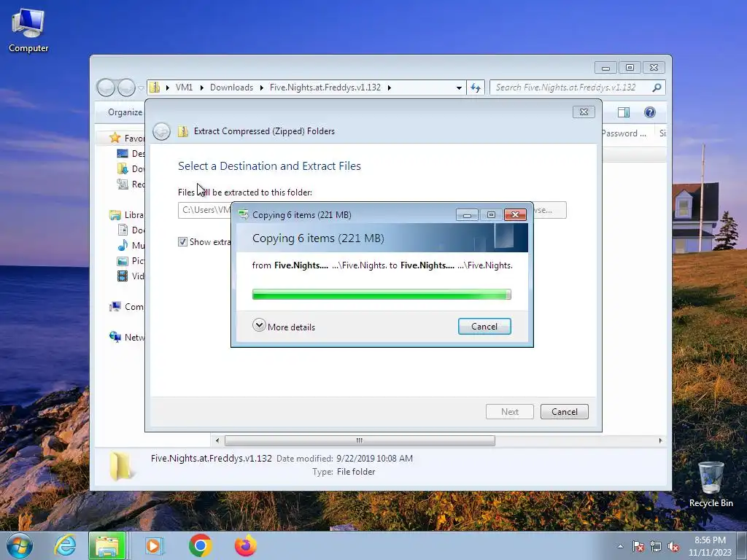Click the extraction destination path field
The height and width of the screenshot is (560, 747).
(205, 210)
